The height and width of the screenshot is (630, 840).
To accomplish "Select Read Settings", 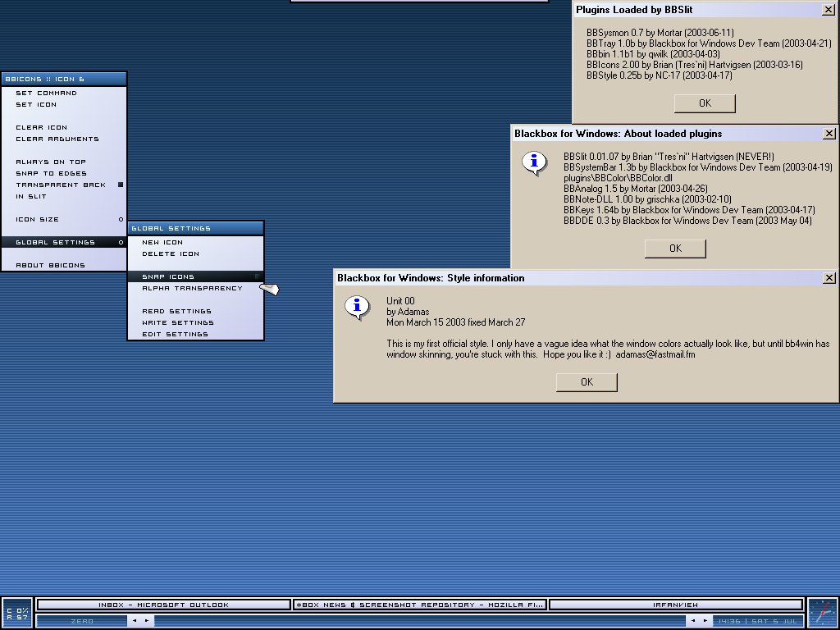I will (195, 311).
